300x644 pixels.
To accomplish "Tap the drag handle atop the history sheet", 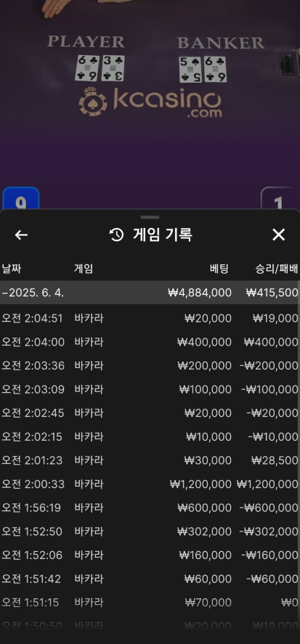I will point(150,217).
